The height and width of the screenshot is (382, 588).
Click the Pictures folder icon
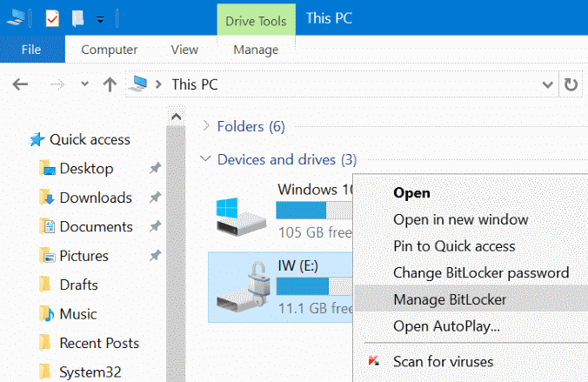tap(47, 256)
